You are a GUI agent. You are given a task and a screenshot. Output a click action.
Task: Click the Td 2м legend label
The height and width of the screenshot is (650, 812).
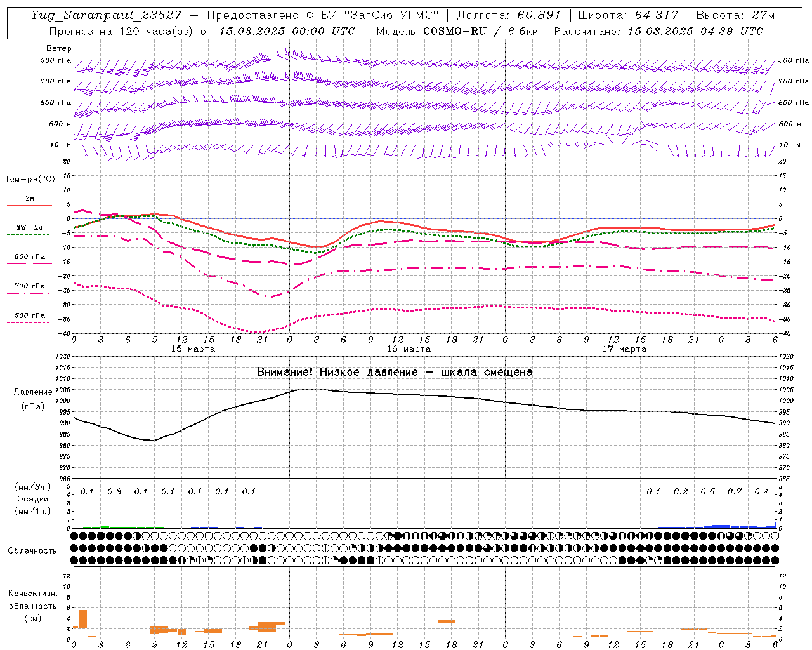point(29,227)
